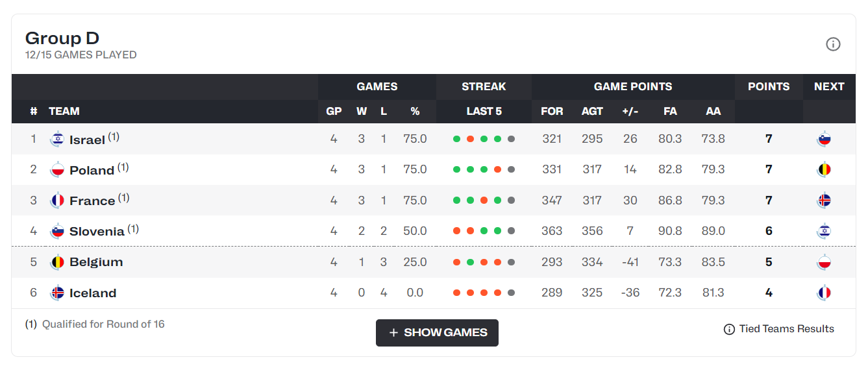Screen dimensions: 868x366
Task: Click France's next opponent Iceland flag
Action: pyautogui.click(x=825, y=201)
